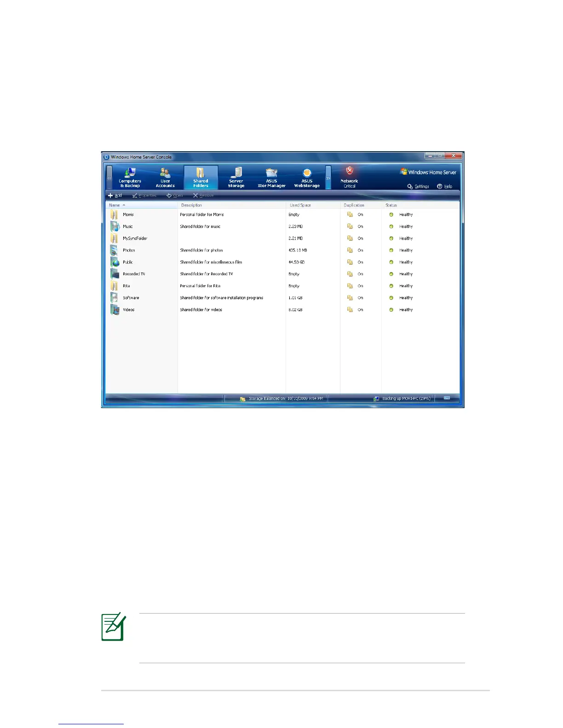The image size is (563, 728).
Task: Select the Music folder icon
Action: (x=115, y=227)
